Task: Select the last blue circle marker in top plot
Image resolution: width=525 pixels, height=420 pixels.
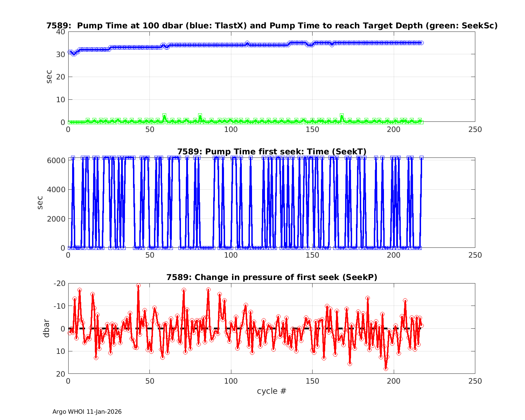Action: click(x=421, y=43)
